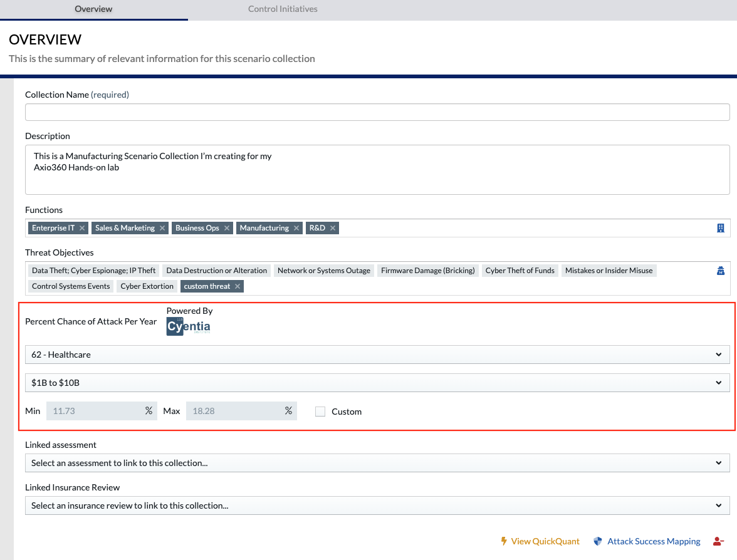This screenshot has width=737, height=560.
Task: Select the Cyber Theft of Funds tag
Action: point(520,271)
